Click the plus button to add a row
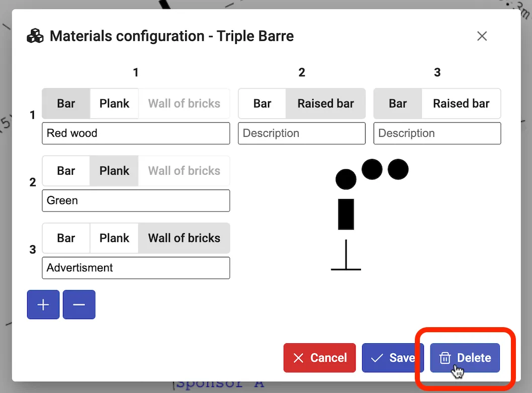The width and height of the screenshot is (532, 393). [43, 305]
